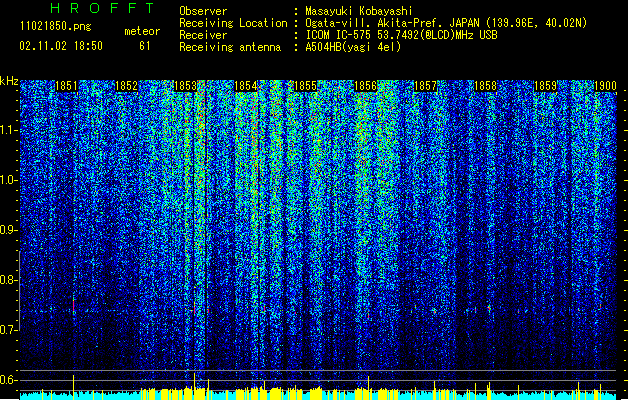Click the A504HB(yagi 4el) antenna text
This screenshot has width=629, height=400.
(353, 47)
